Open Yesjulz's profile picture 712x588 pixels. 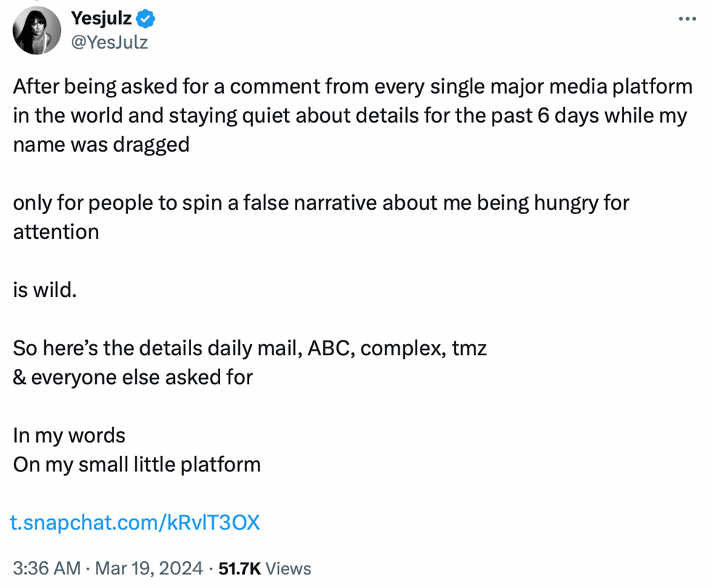[37, 30]
